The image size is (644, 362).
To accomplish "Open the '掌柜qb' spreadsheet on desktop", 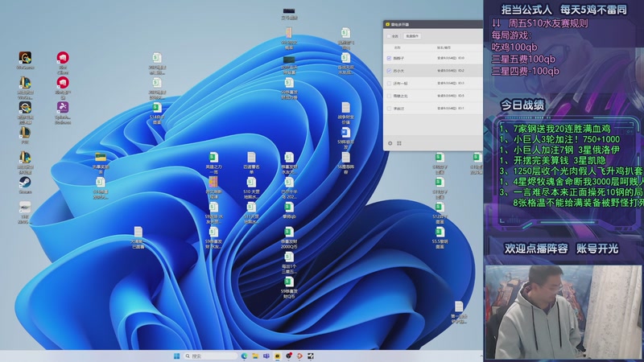I will 289,210.
